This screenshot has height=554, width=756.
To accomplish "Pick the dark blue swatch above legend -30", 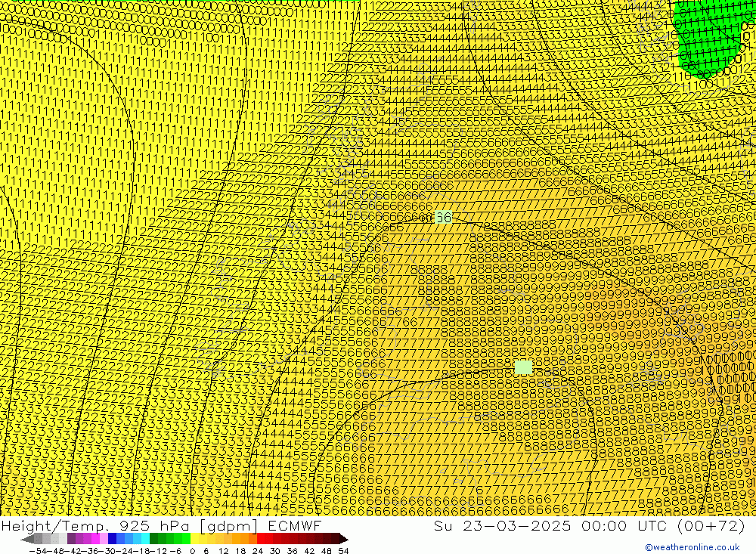I will (x=113, y=538).
